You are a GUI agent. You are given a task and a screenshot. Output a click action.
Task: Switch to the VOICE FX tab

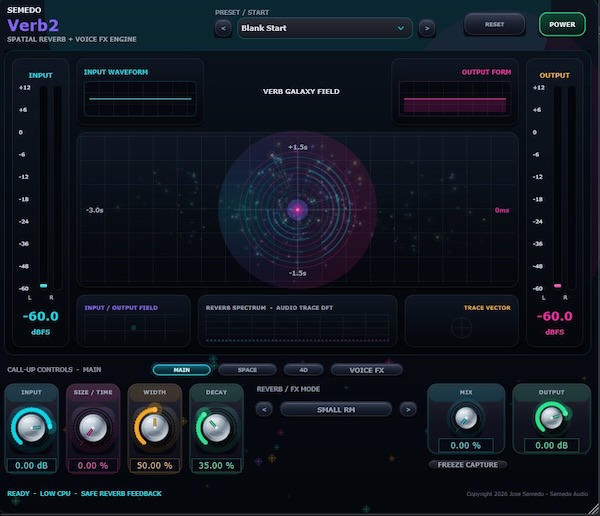coord(367,370)
